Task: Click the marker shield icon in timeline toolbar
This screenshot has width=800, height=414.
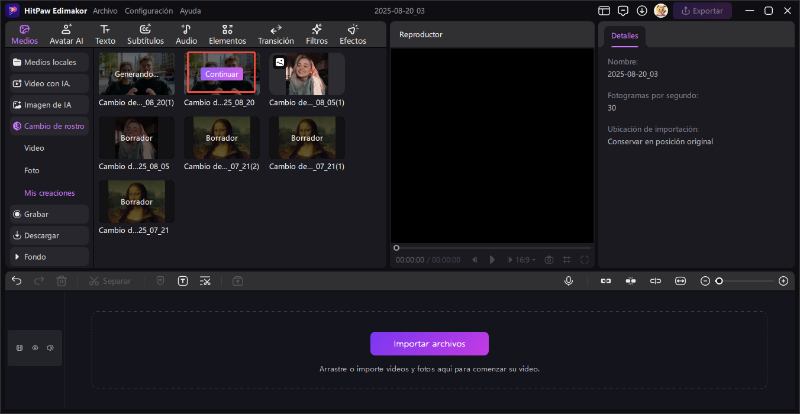Action: click(x=160, y=281)
